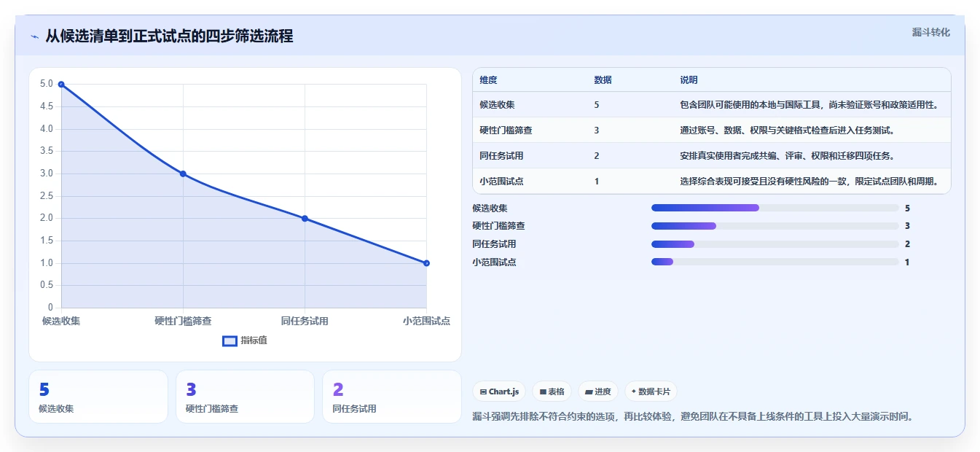Click the x-axis label 同任务试用
Screen dimensions: 980x452
[305, 321]
